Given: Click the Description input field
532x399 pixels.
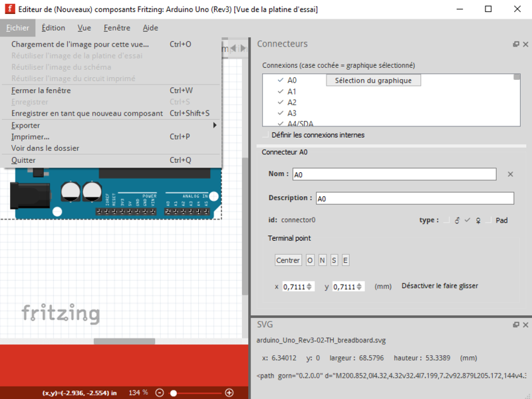Looking at the screenshot, I should 414,198.
